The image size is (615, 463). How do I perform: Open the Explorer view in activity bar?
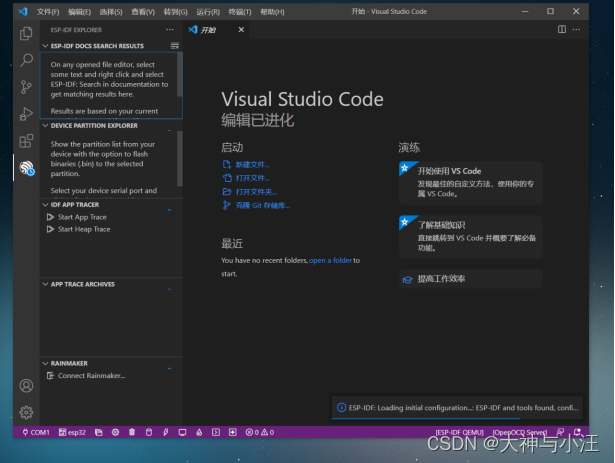pyautogui.click(x=26, y=34)
